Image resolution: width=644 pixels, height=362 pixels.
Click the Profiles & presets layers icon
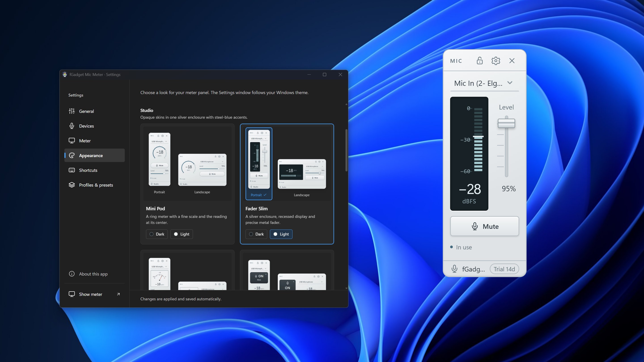coord(72,185)
